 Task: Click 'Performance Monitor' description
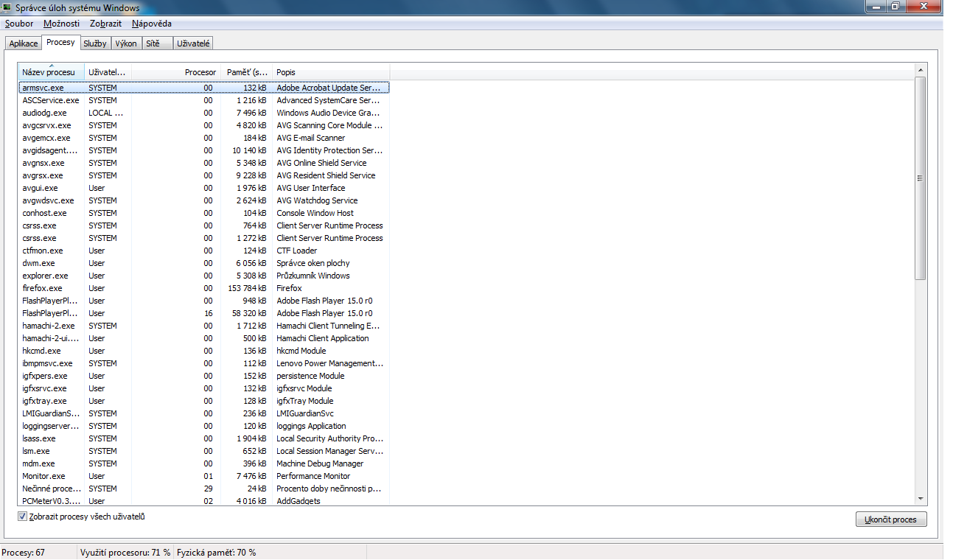[x=315, y=476]
